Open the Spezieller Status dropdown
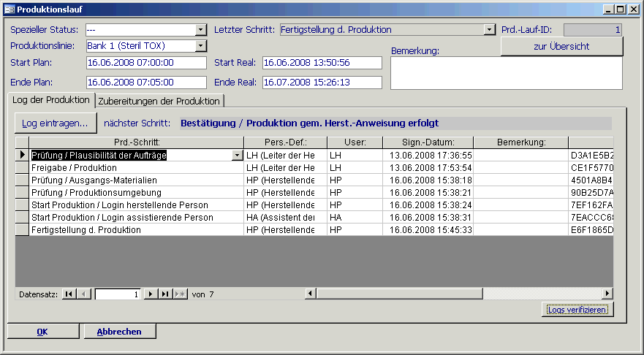 (201, 30)
